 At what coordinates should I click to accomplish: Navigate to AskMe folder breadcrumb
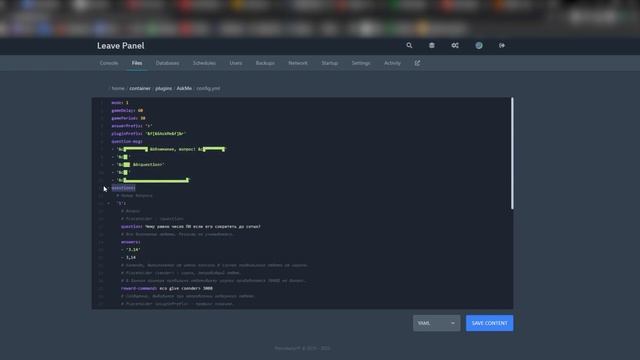184,88
